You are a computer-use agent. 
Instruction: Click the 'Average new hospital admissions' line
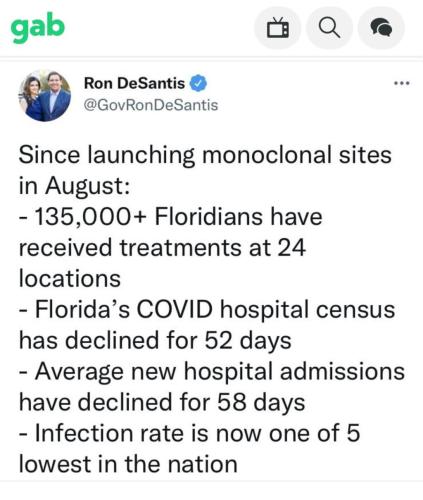[212, 372]
